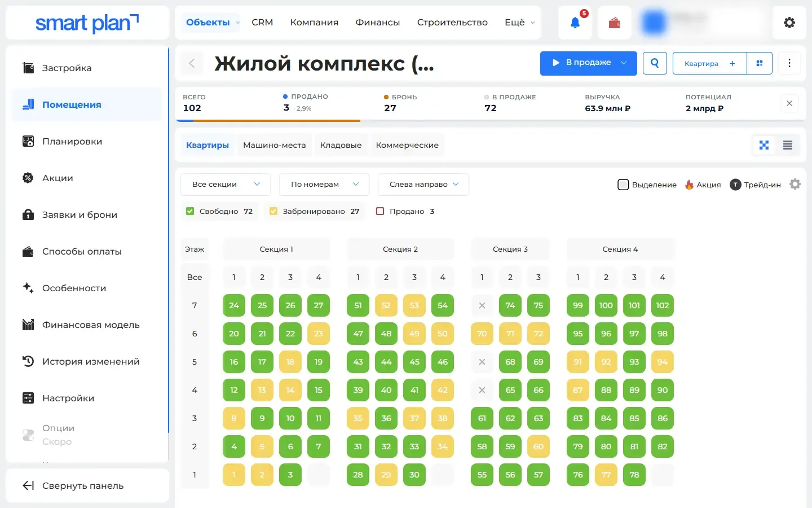Select the Секция 3 header
This screenshot has height=508, width=812.
point(510,249)
